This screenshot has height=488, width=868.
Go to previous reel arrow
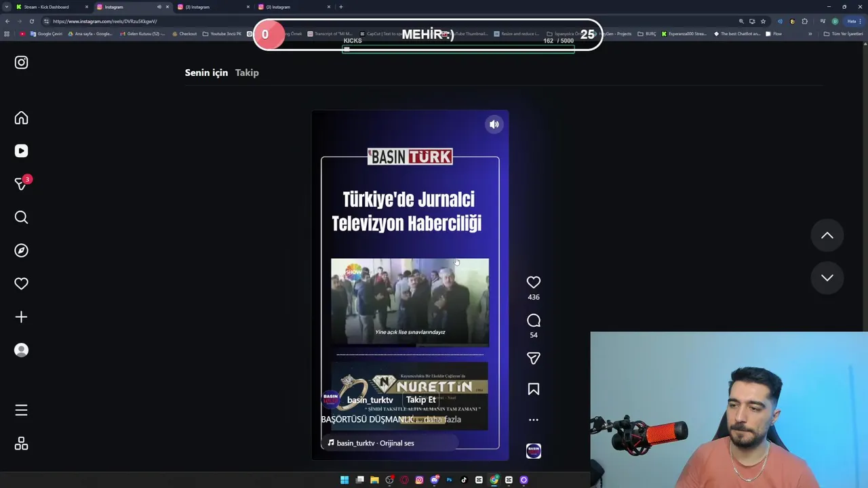coord(827,235)
